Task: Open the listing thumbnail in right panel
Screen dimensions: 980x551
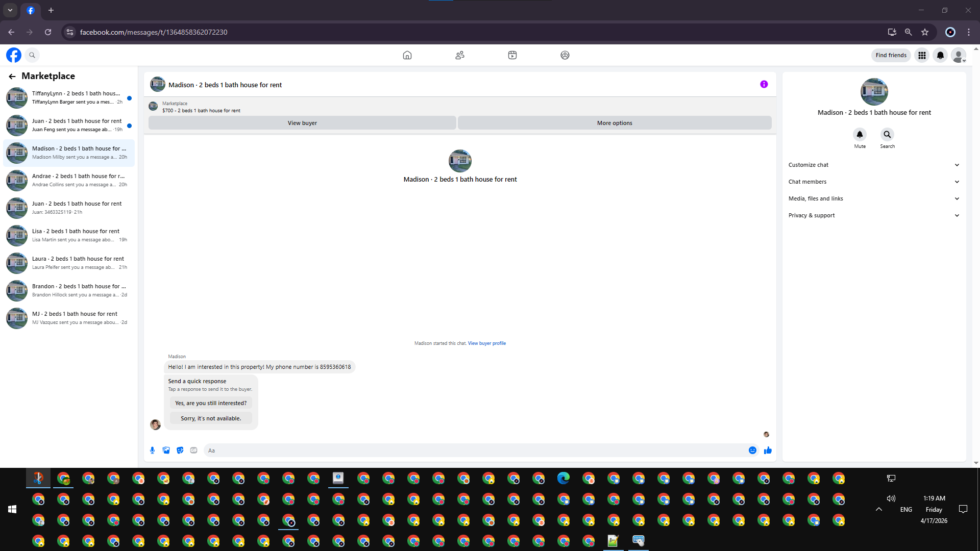Action: [x=874, y=92]
